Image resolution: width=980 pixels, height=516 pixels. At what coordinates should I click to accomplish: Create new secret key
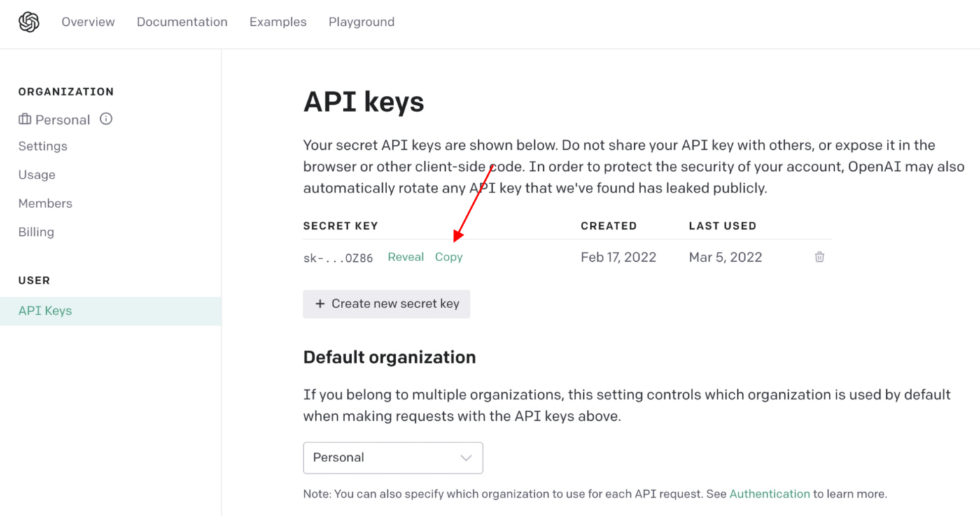coord(386,304)
